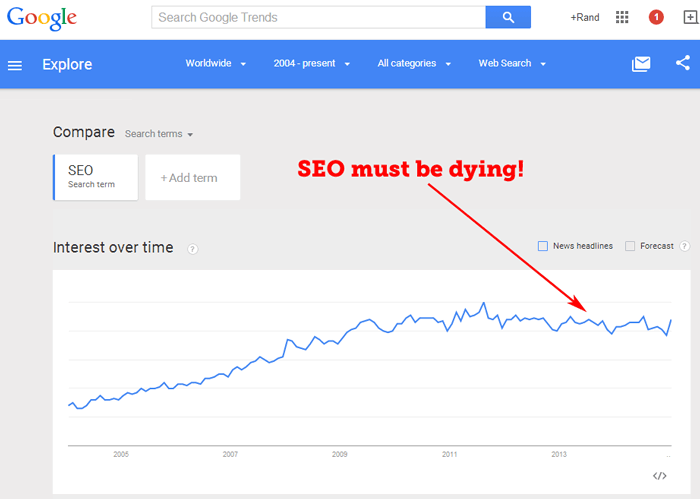Enable the Forecast checkbox
Screen dimensions: 700x499
(x=630, y=246)
